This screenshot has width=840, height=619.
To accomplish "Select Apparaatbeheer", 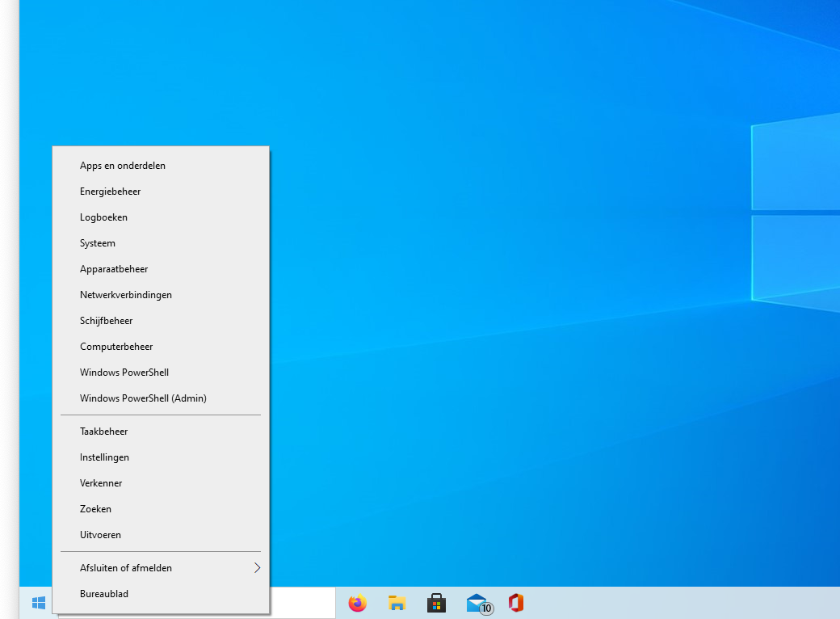I will click(x=114, y=269).
